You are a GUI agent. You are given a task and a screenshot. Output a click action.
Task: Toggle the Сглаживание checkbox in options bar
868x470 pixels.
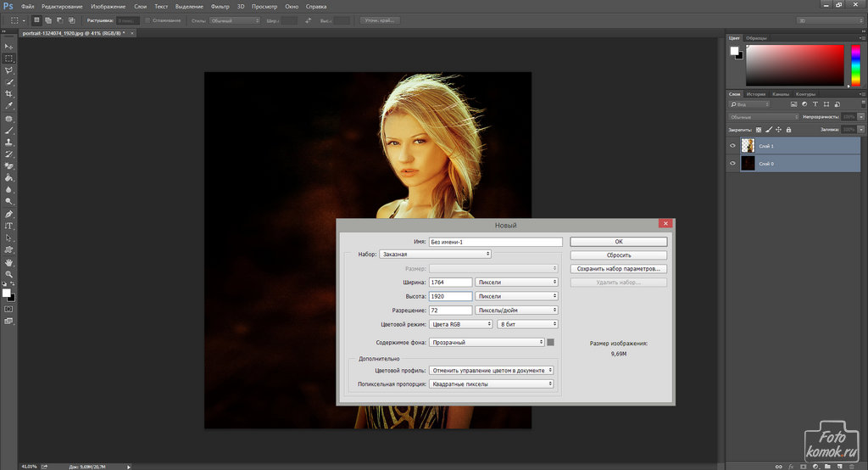click(148, 20)
